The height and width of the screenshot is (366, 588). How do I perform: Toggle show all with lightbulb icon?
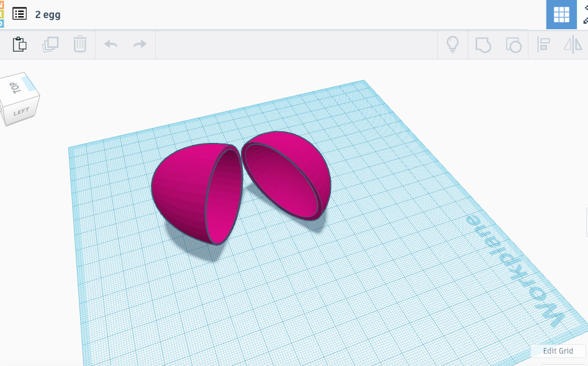click(453, 44)
